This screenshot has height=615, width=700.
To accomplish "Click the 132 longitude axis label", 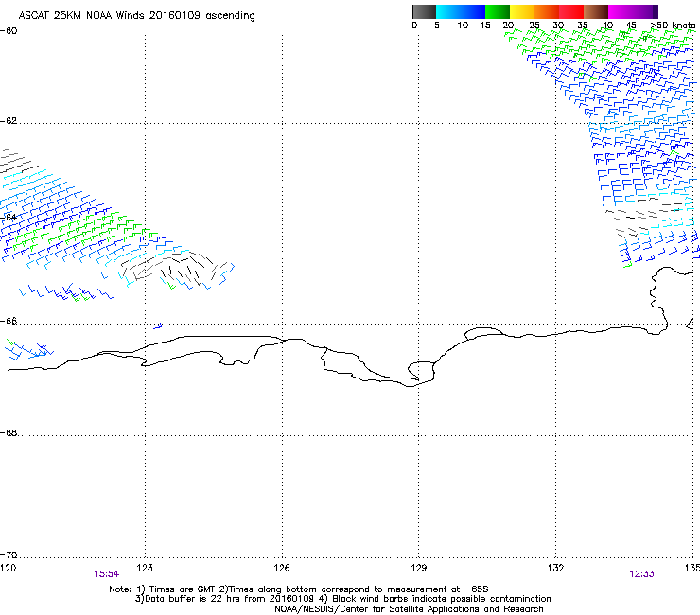I will click(556, 568).
